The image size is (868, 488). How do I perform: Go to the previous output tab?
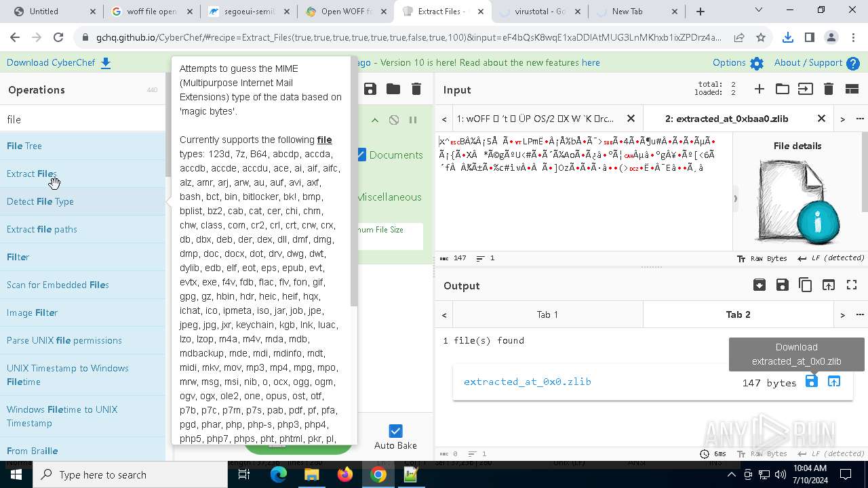click(x=444, y=314)
